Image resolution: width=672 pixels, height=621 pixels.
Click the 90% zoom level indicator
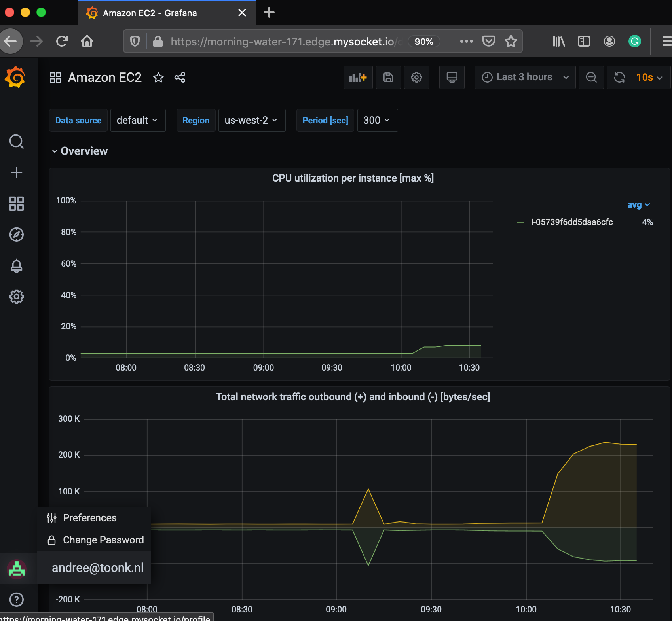tap(424, 42)
